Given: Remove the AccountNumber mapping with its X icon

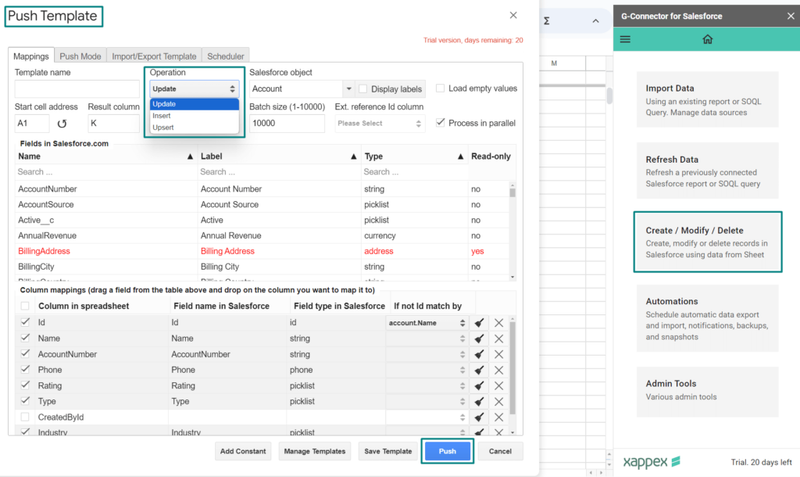Looking at the screenshot, I should point(498,355).
